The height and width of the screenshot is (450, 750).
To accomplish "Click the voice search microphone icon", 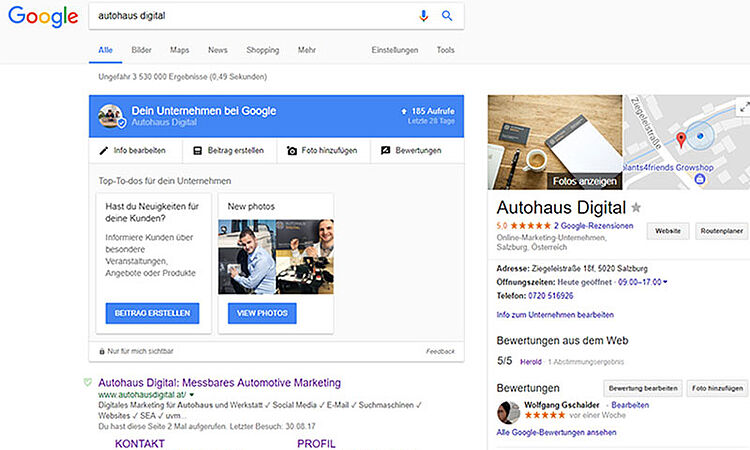I will [423, 16].
